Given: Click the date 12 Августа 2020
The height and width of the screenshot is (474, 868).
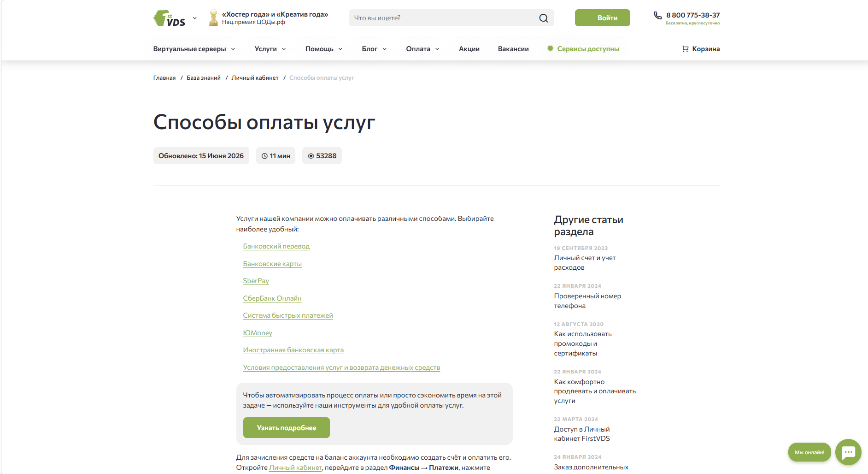Looking at the screenshot, I should (x=579, y=324).
